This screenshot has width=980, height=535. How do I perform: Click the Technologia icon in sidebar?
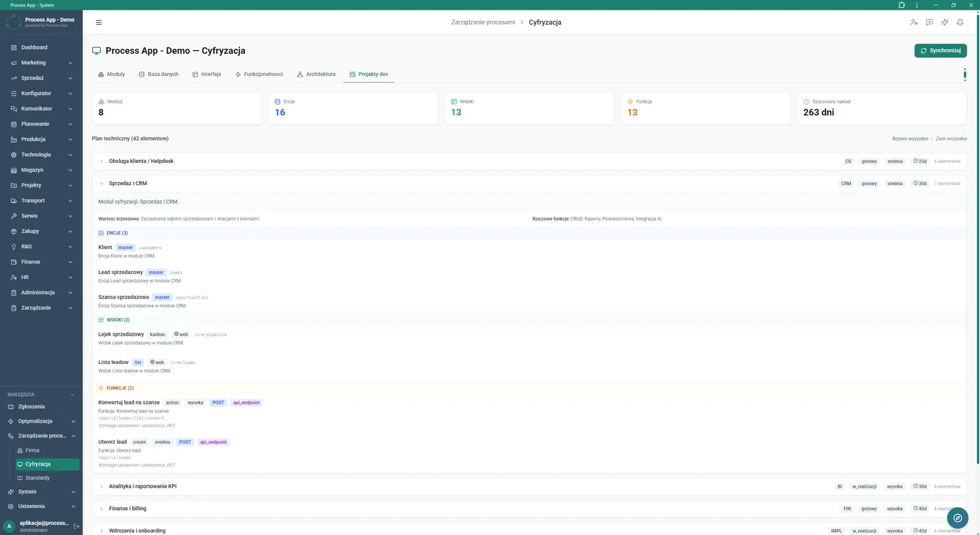[13, 154]
